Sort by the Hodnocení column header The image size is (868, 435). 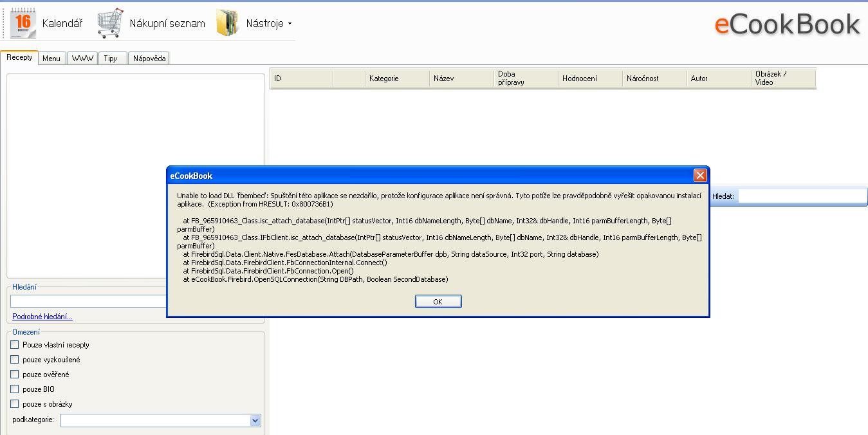590,79
